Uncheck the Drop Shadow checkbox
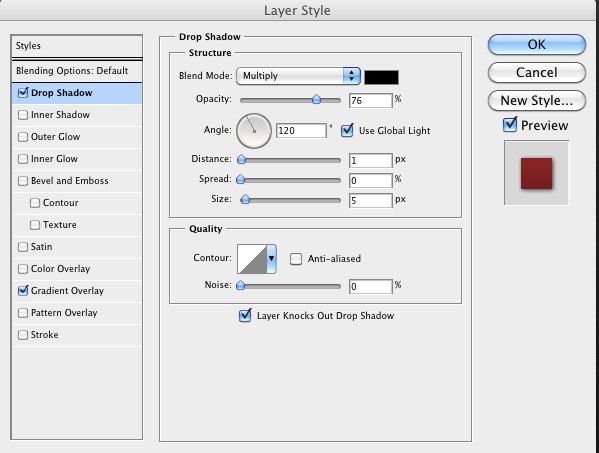The image size is (599, 453). 23,92
